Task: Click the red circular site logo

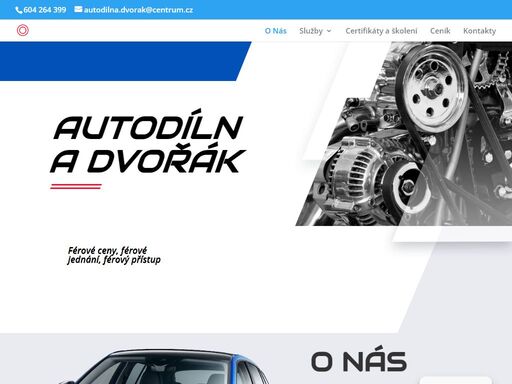Action: point(23,30)
